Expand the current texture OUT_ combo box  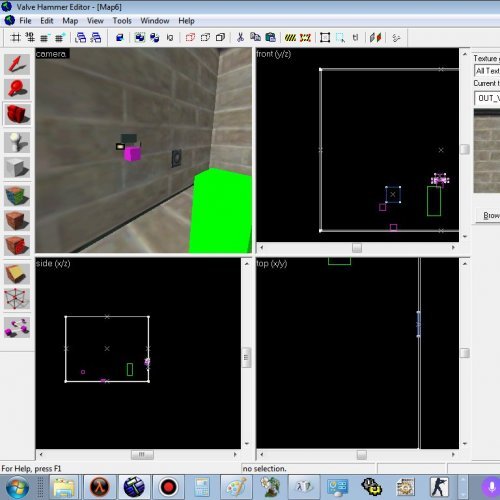[487, 98]
